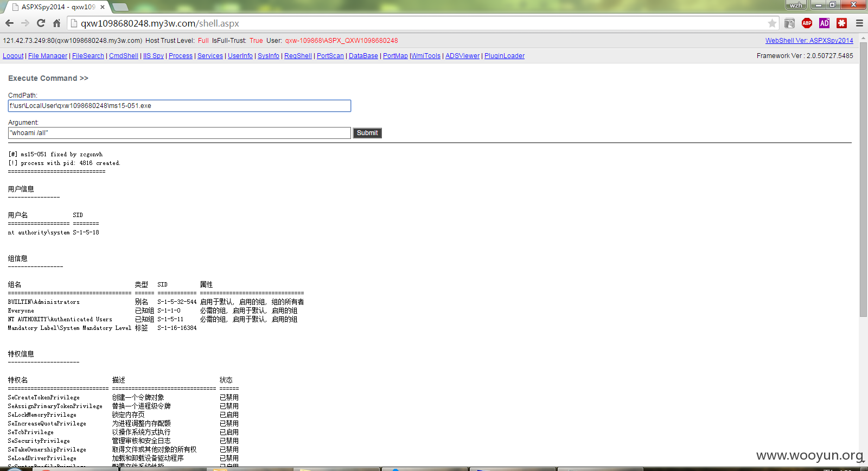Submit the command

click(x=367, y=133)
